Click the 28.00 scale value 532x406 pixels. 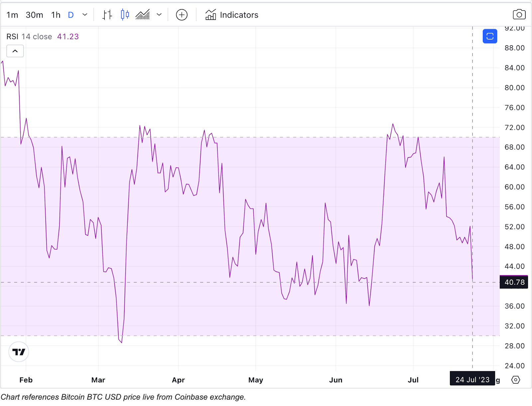coord(514,346)
